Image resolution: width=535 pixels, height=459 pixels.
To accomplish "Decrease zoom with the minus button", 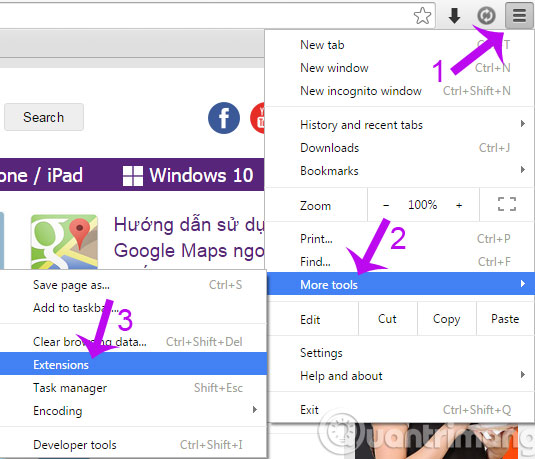I will [386, 205].
